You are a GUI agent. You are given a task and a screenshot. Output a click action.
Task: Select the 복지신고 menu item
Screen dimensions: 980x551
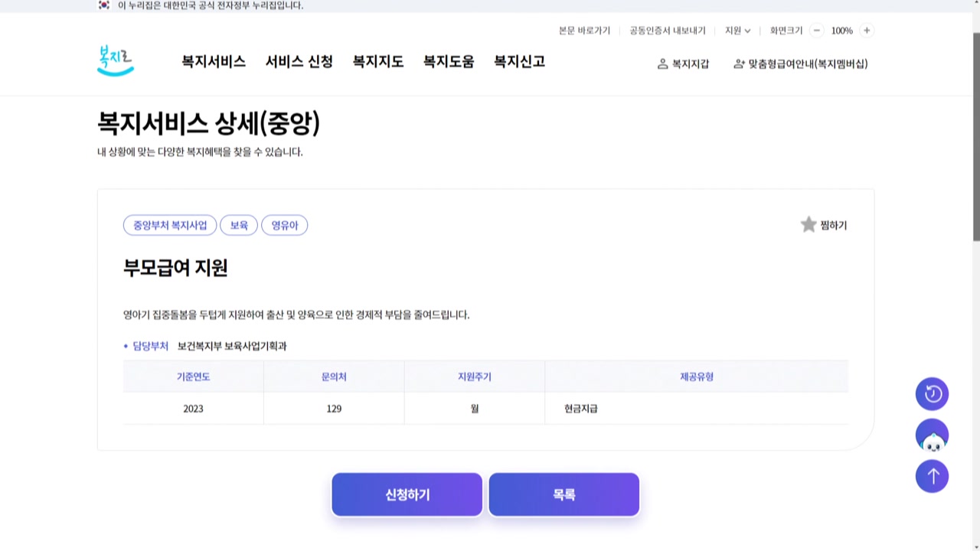click(x=519, y=62)
